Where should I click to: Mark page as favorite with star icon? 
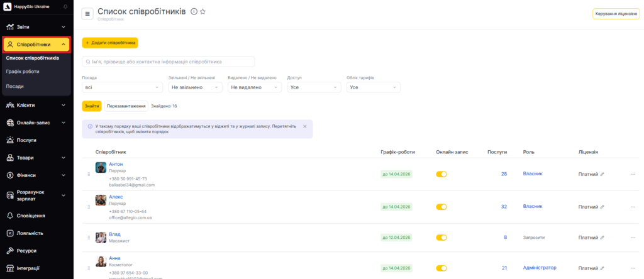click(203, 12)
